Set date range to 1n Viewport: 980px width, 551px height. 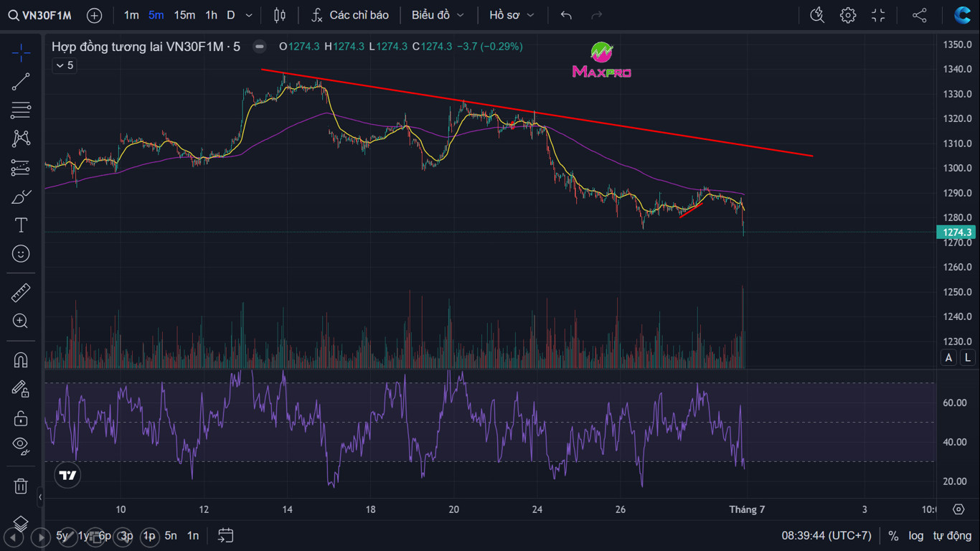pos(193,535)
